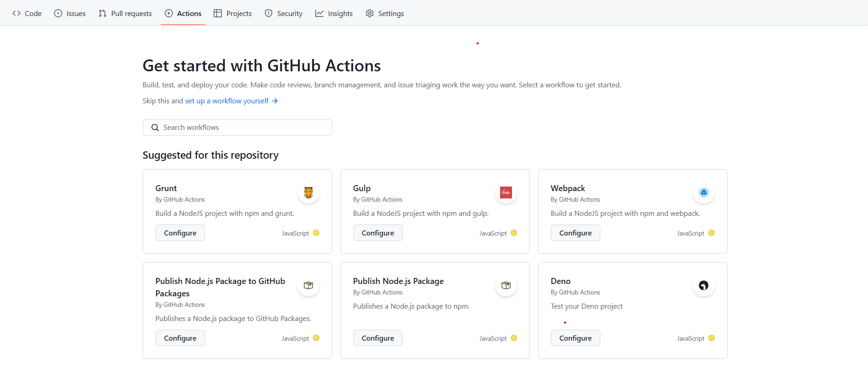Click the GitHub Packages publish box icon
Image resolution: width=868 pixels, height=369 pixels.
coord(308,285)
